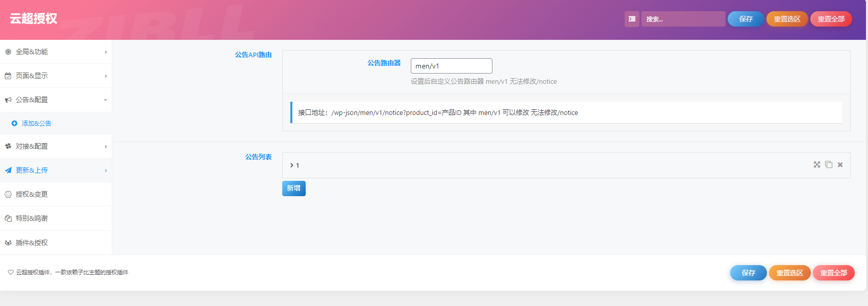
Task: Click the expand-all options icon beside search
Action: tap(632, 19)
